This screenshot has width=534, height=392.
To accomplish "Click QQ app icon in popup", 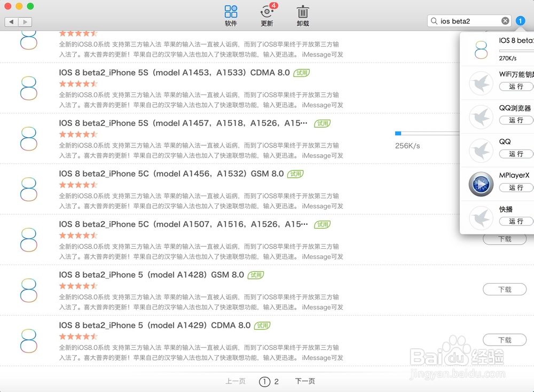I will tap(481, 151).
